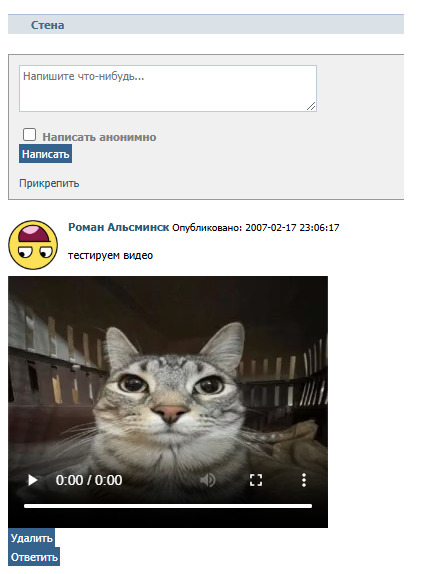The image size is (422, 574).
Task: Enable the 'Написать анонимно' checkbox
Action: tap(29, 134)
